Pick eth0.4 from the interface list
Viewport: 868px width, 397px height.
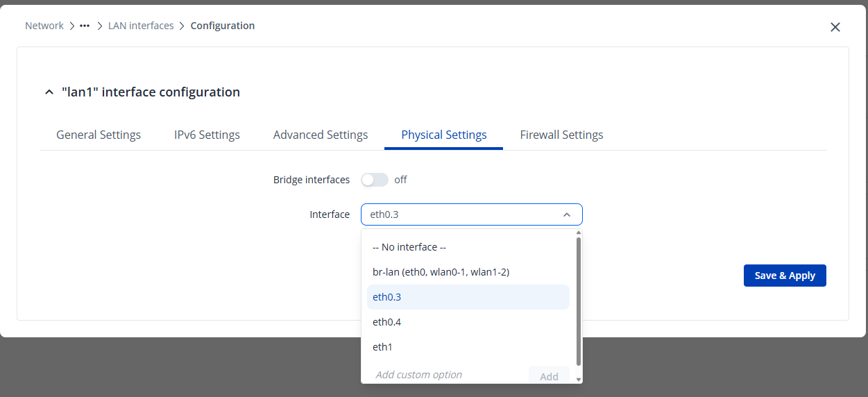click(x=387, y=322)
